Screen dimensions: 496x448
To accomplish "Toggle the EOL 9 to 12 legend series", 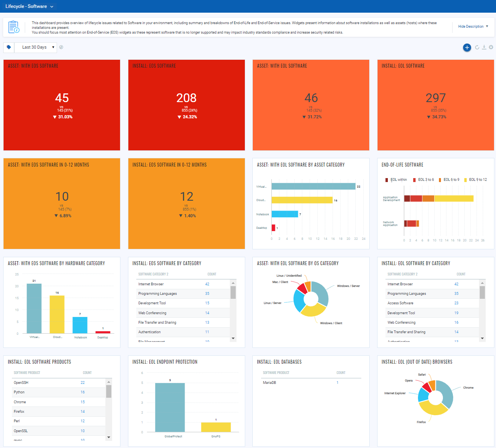I will (x=475, y=180).
